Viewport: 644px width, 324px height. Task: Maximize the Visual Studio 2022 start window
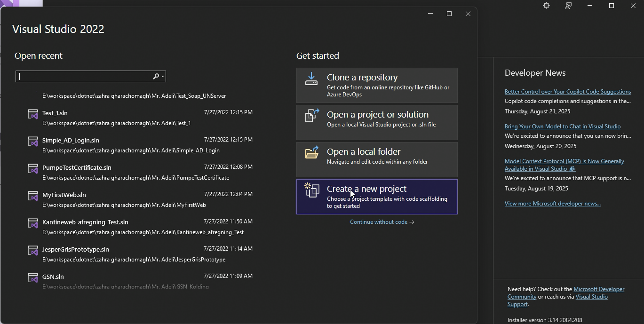point(449,14)
